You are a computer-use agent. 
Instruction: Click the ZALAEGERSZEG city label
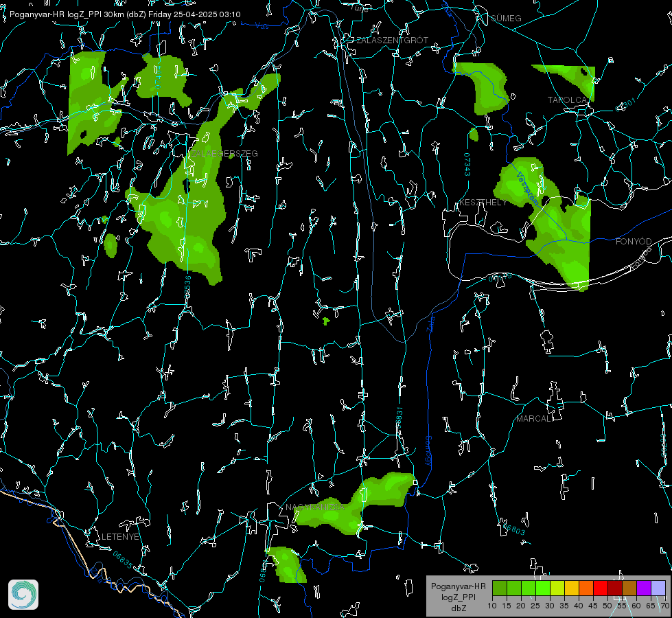[x=224, y=153]
